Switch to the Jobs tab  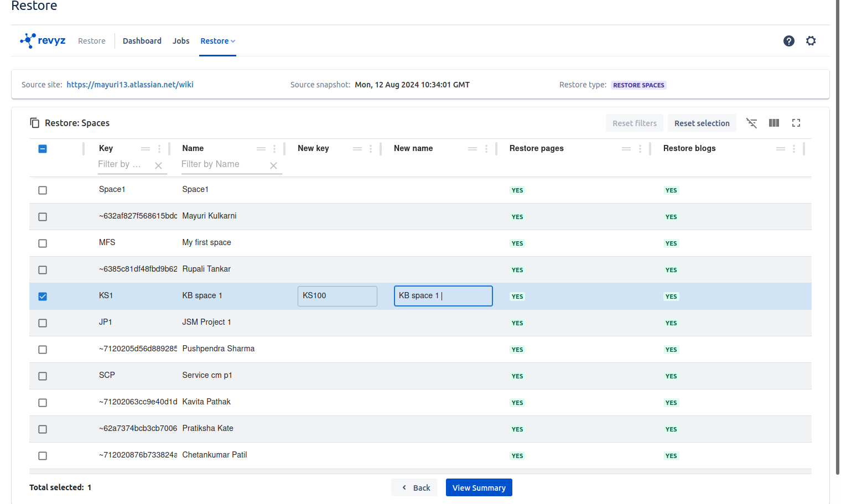[181, 41]
